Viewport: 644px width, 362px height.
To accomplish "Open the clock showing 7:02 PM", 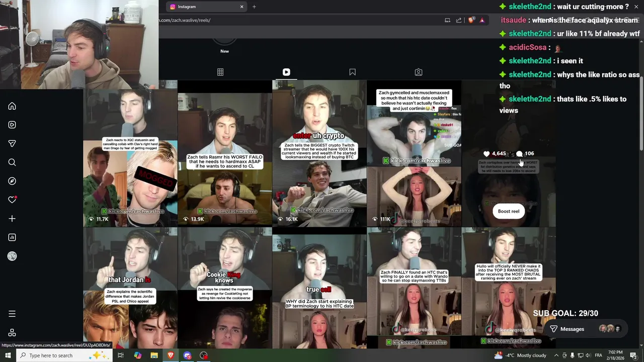I will 615,355.
